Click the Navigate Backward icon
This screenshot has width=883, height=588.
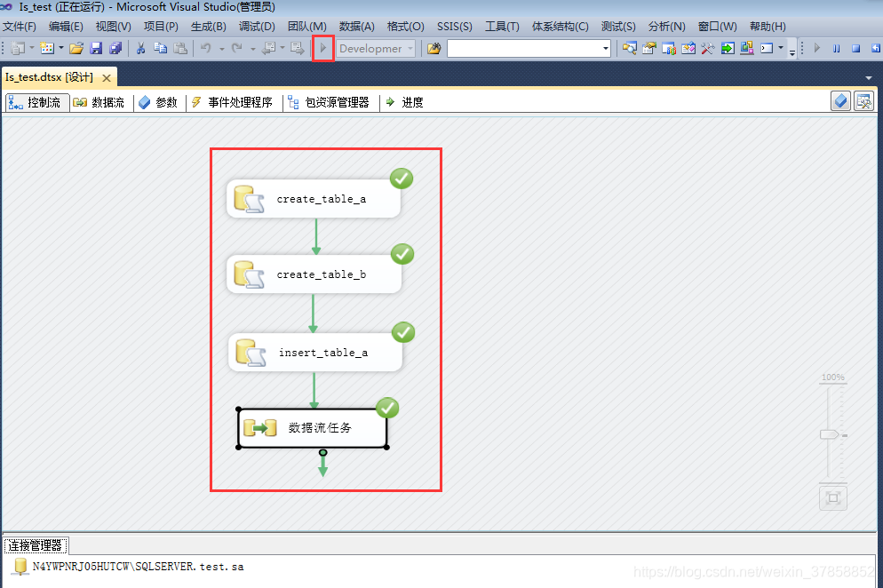tap(269, 49)
